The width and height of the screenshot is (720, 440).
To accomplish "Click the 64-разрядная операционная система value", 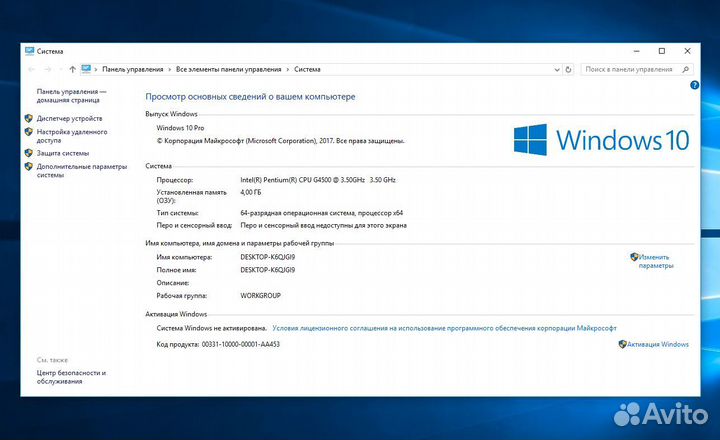I will coord(321,213).
